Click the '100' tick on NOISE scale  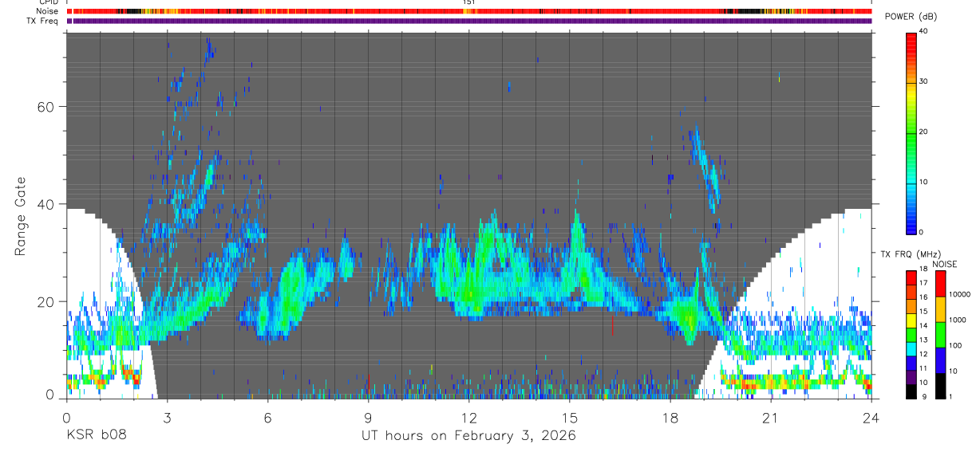pyautogui.click(x=956, y=345)
